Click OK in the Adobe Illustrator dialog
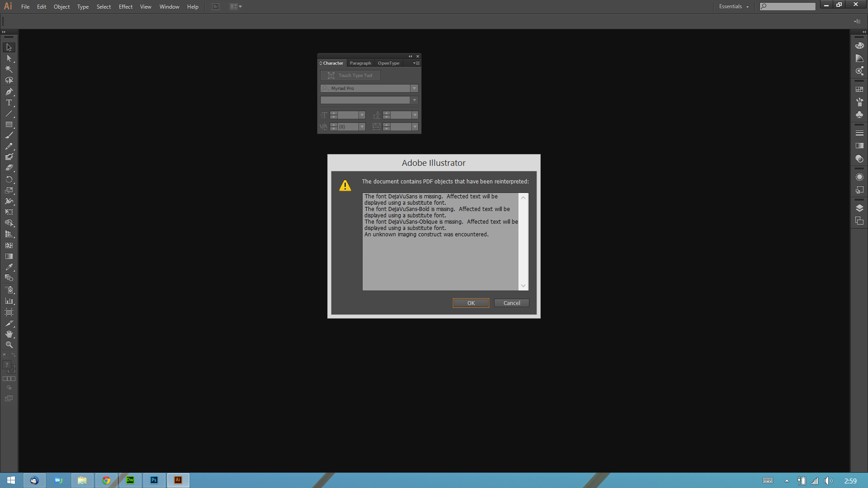Image resolution: width=868 pixels, height=488 pixels. pos(471,303)
